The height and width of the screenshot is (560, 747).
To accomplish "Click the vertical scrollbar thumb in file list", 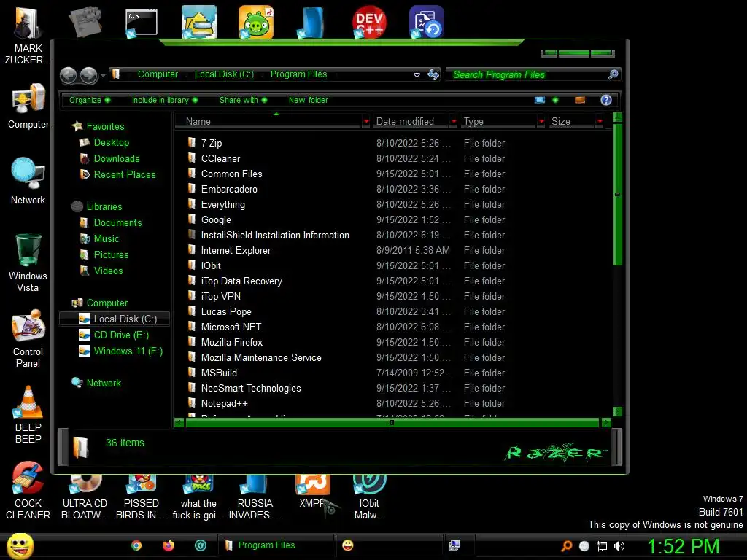I will pos(617,194).
